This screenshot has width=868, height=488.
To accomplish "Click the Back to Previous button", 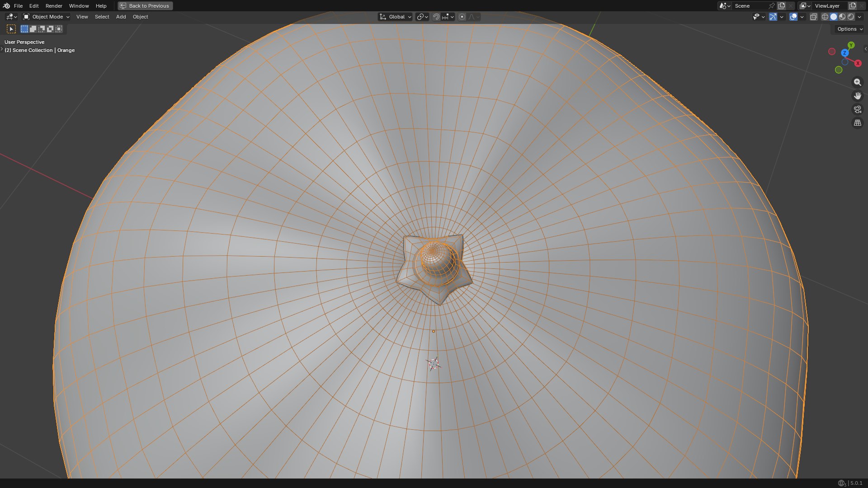I will [145, 6].
